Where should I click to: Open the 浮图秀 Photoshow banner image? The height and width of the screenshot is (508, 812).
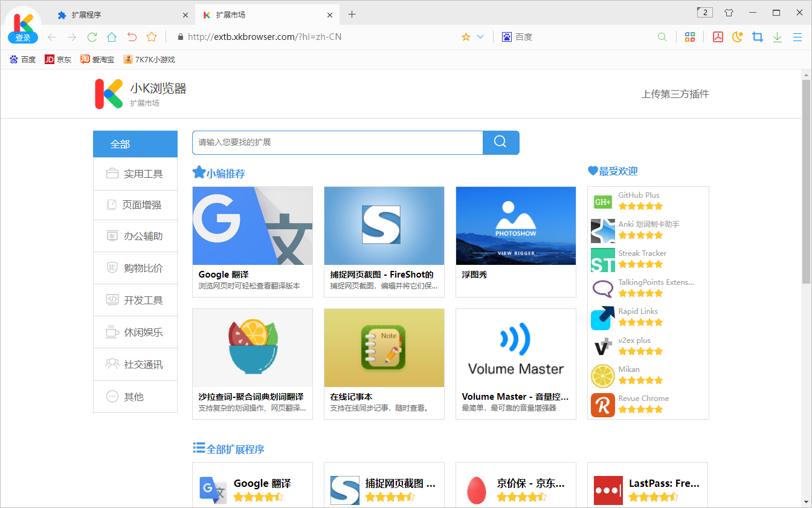[x=516, y=226]
